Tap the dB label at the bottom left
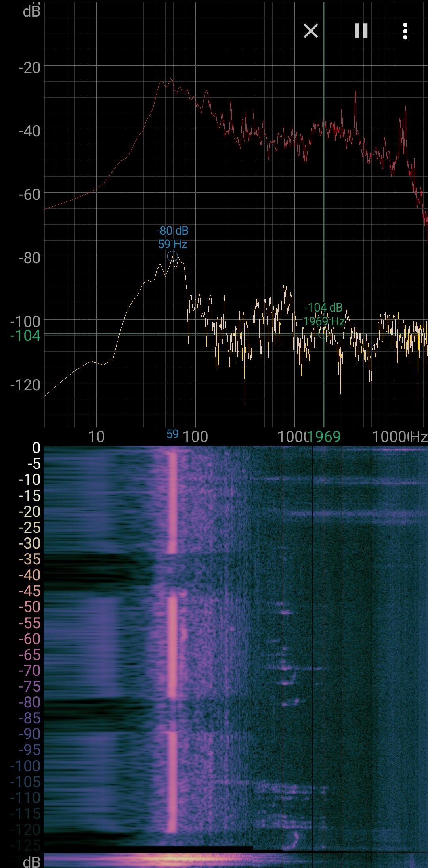The width and height of the screenshot is (428, 868). [32, 862]
